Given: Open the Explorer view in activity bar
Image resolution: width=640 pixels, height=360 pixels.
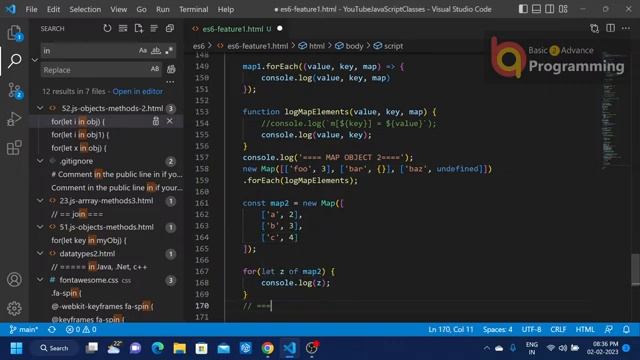Looking at the screenshot, I should 14,33.
